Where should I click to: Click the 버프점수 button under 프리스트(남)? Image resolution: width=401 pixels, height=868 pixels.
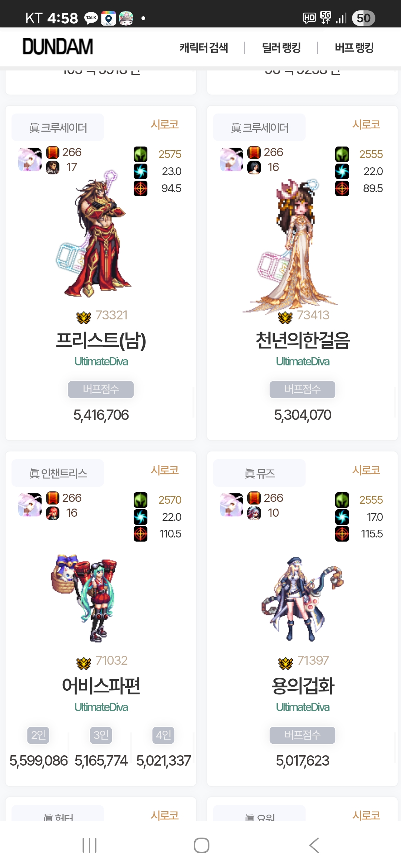101,389
